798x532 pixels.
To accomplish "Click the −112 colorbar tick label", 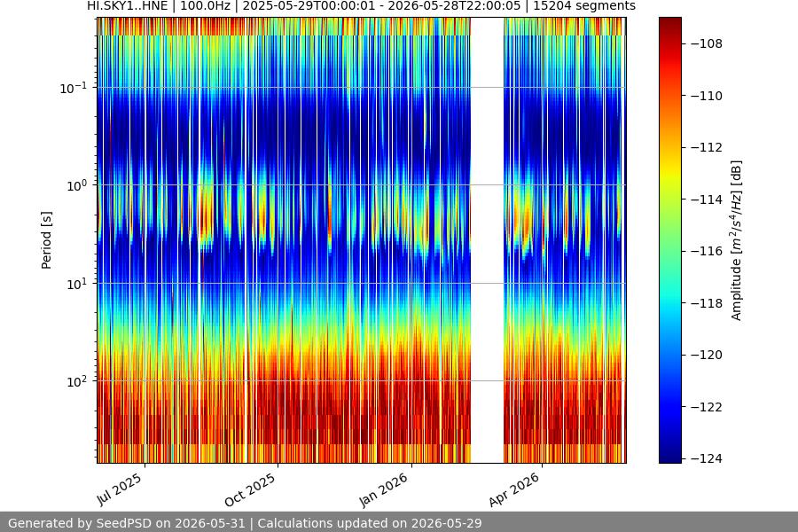I will 707,148.
